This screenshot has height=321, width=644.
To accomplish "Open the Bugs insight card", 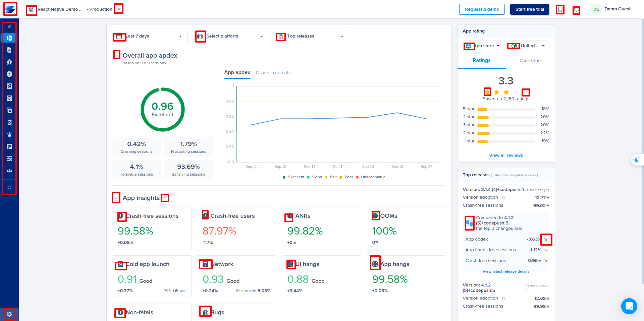I will click(x=236, y=312).
